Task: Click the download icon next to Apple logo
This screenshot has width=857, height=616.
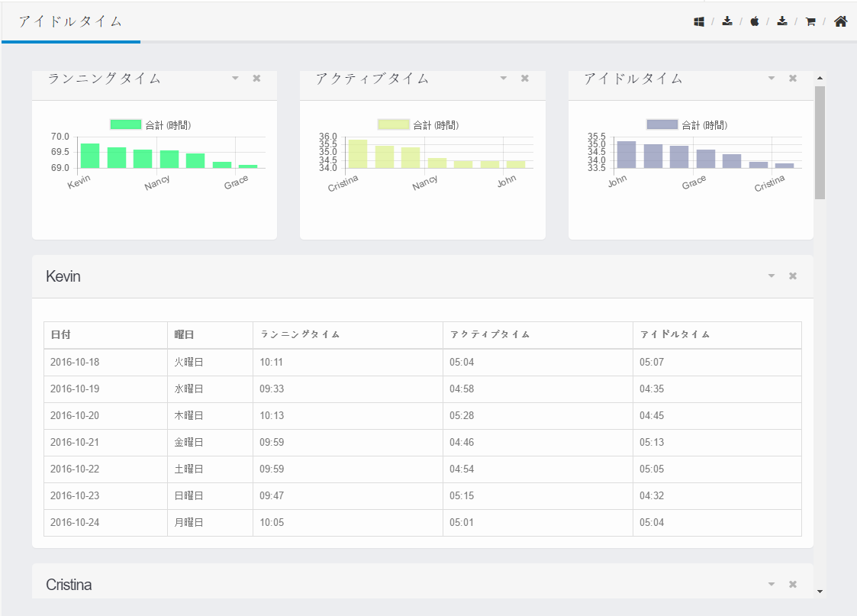Action: coord(782,21)
